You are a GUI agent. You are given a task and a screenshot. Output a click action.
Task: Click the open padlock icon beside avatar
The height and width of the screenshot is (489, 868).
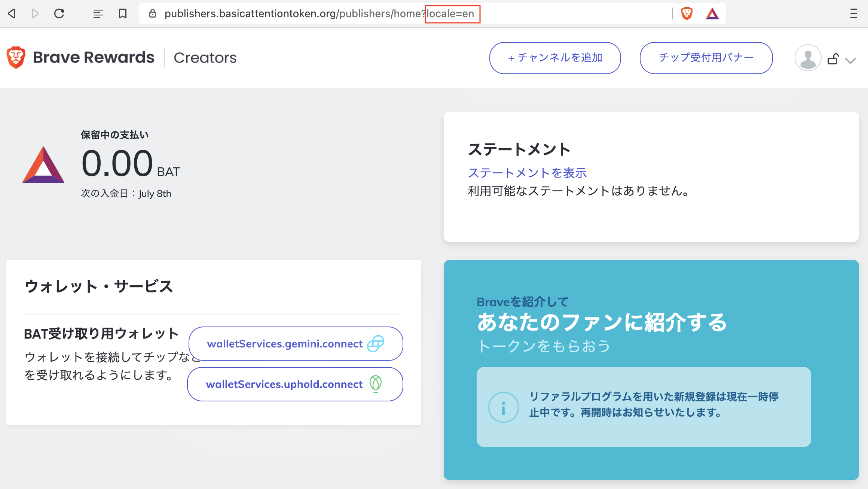pyautogui.click(x=833, y=59)
